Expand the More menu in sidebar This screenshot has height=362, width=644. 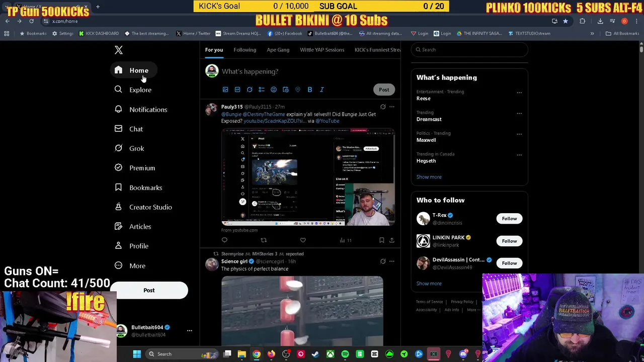(130, 265)
